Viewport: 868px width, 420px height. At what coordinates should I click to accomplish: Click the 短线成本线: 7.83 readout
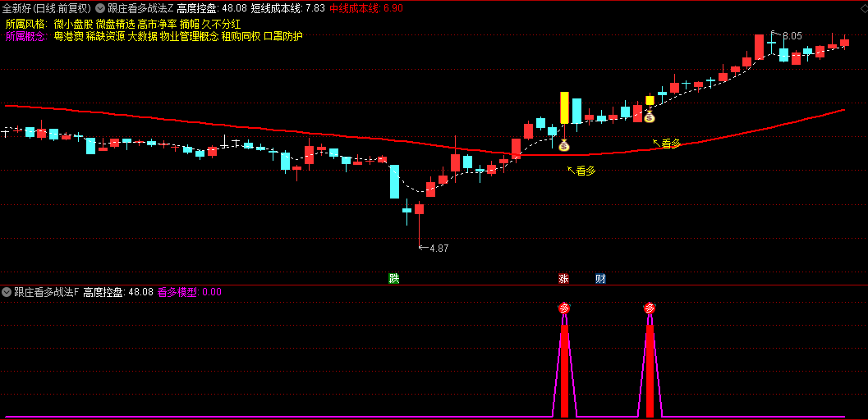(288, 8)
